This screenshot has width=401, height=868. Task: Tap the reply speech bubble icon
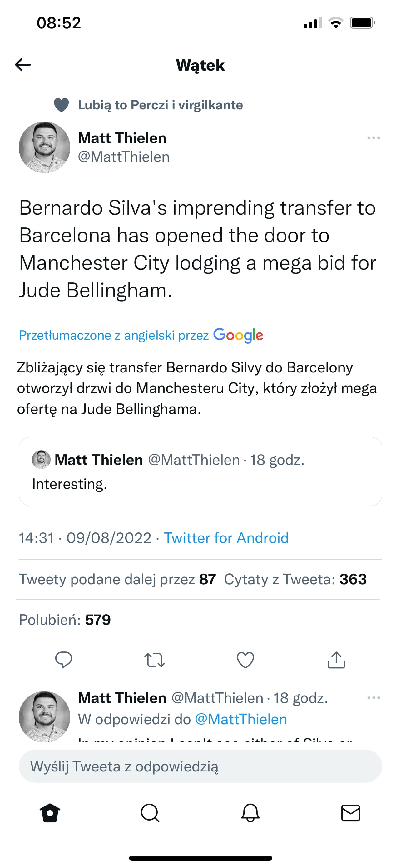[63, 660]
